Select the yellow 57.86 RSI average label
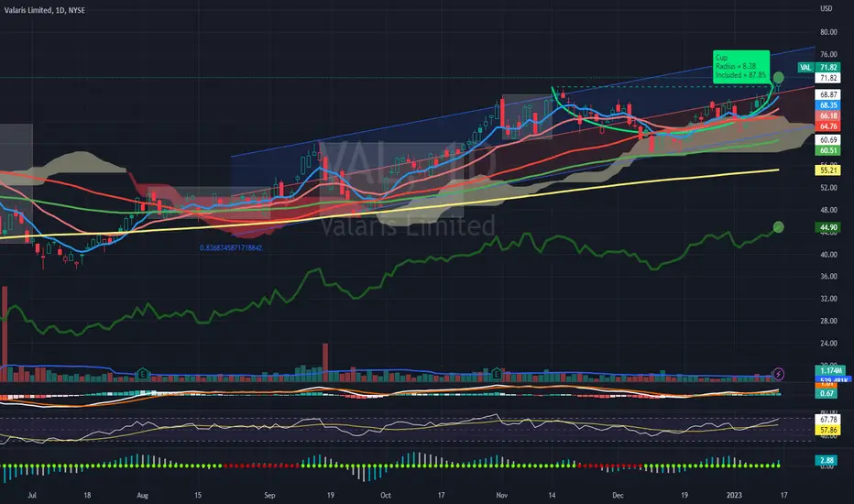The image size is (854, 504). [x=828, y=430]
